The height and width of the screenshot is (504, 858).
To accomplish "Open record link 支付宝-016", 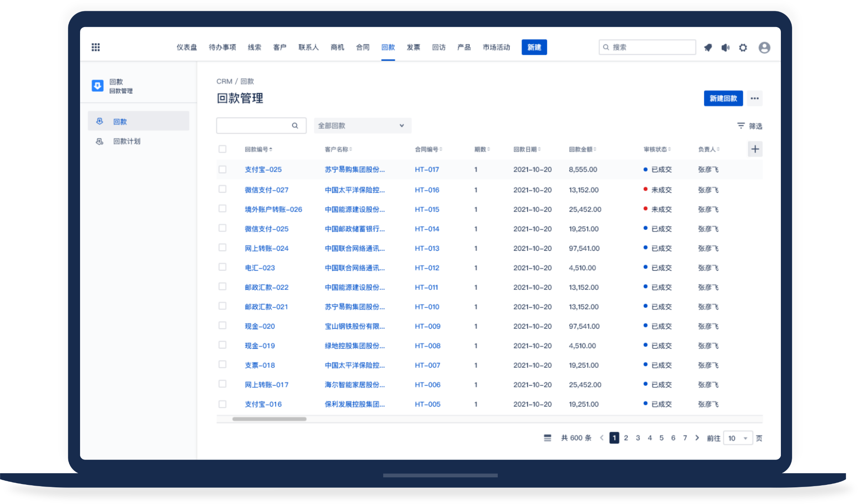I will [x=263, y=404].
